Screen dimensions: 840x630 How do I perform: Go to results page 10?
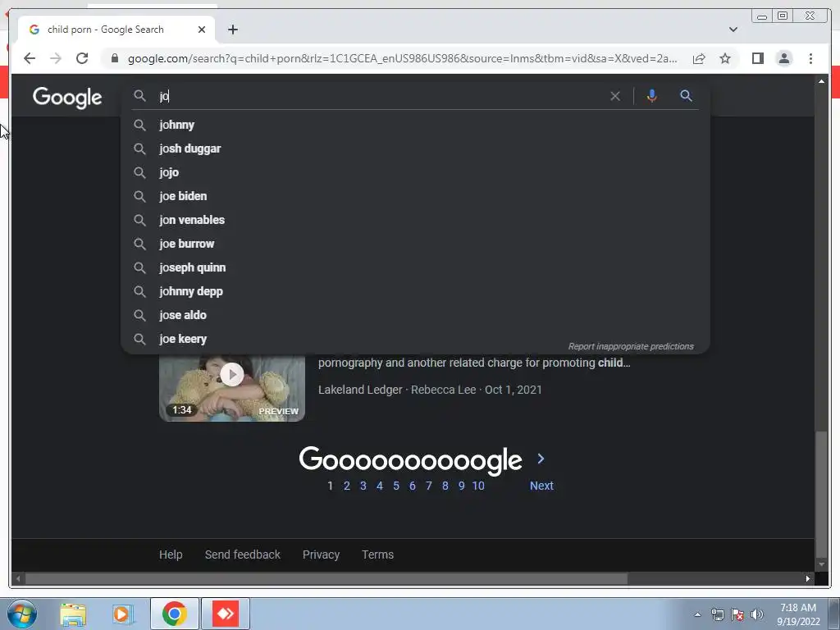pyautogui.click(x=478, y=486)
